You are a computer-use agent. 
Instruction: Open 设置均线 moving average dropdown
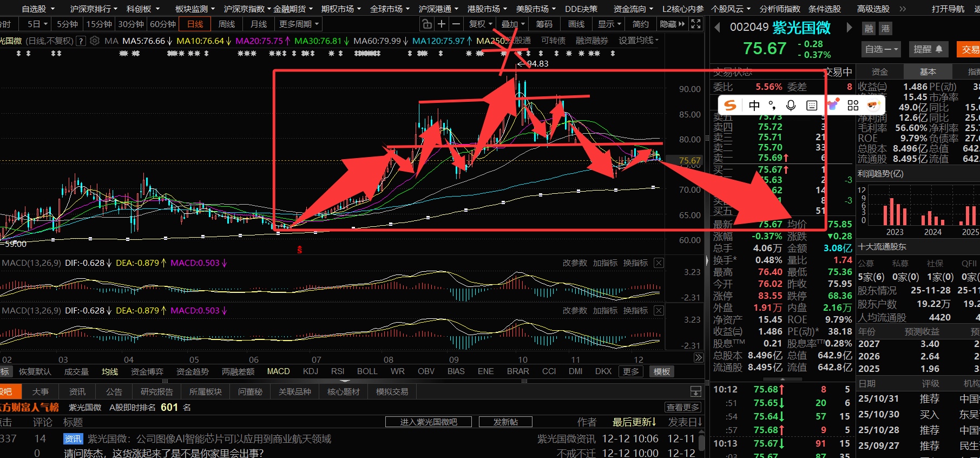point(639,41)
